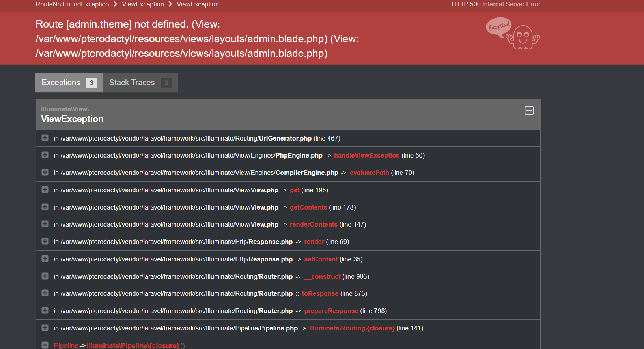Image resolution: width=644 pixels, height=349 pixels.
Task: Collapse the Pipeline closure trace row
Action: (45, 345)
